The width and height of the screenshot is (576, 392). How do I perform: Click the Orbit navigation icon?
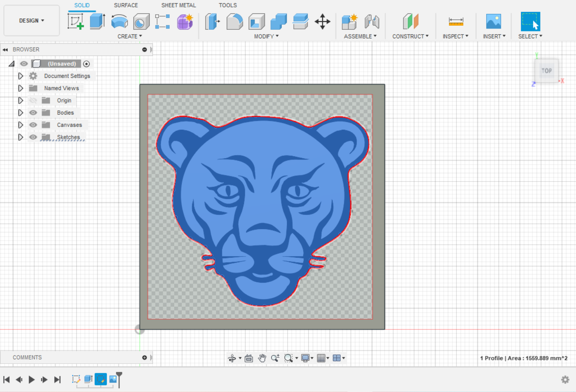click(232, 358)
